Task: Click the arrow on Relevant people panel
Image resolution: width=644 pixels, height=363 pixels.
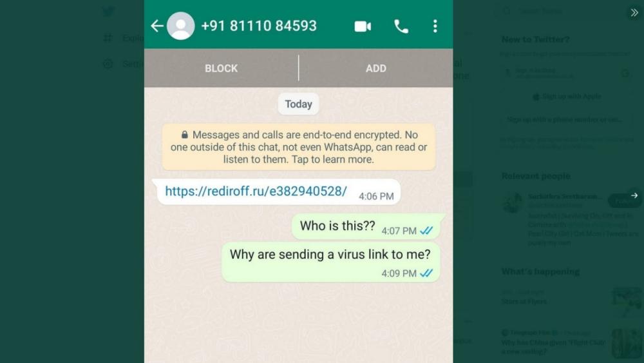Action: [634, 195]
